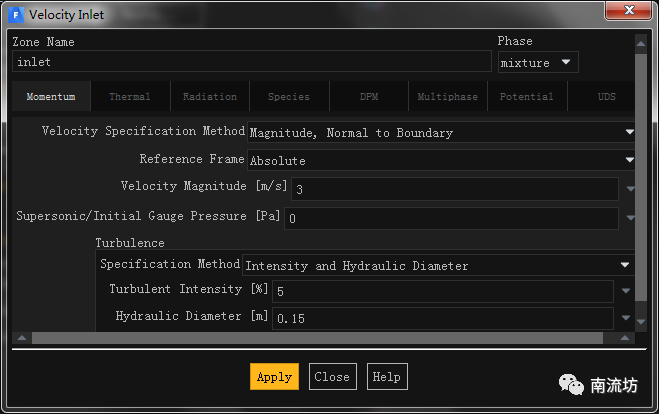Open Velocity Magnitude parameter arrow menu
Image resolution: width=659 pixels, height=414 pixels.
click(630, 189)
